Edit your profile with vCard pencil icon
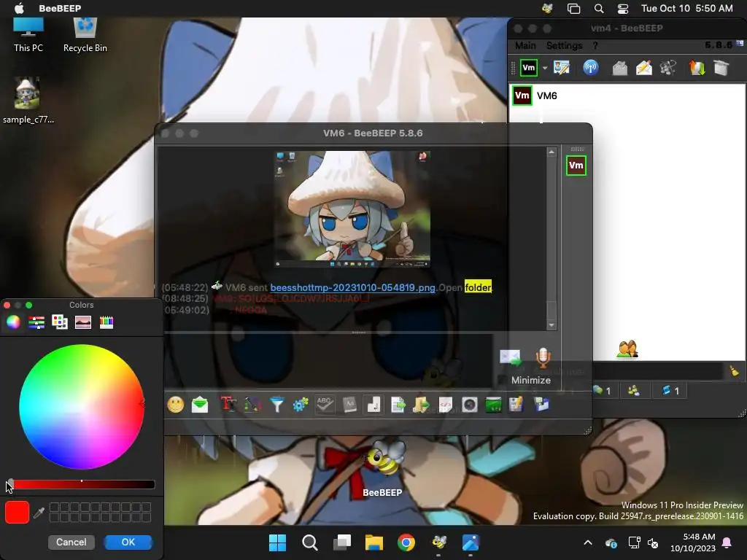747x560 pixels. tap(562, 68)
